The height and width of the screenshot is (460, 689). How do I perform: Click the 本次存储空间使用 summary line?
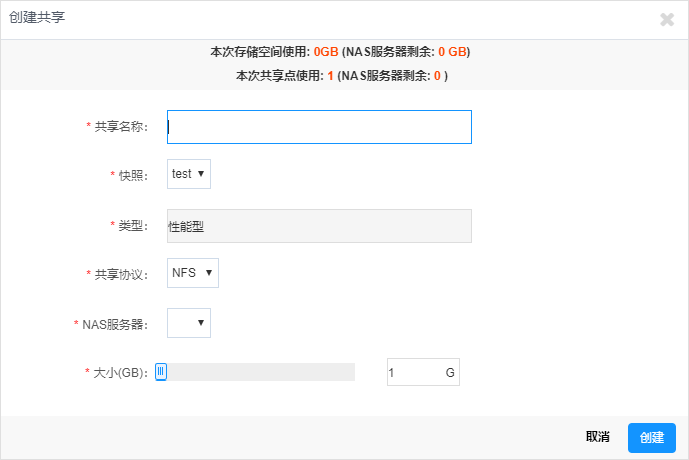pos(340,52)
